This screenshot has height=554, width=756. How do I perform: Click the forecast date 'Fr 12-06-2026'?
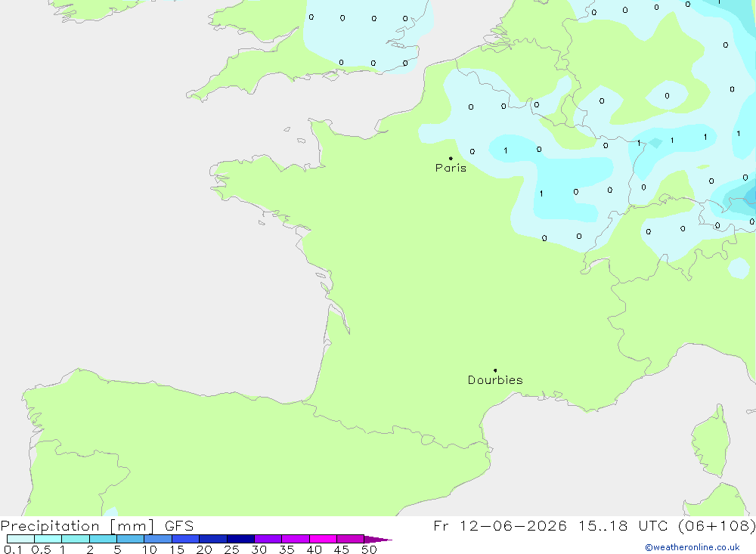click(x=500, y=525)
